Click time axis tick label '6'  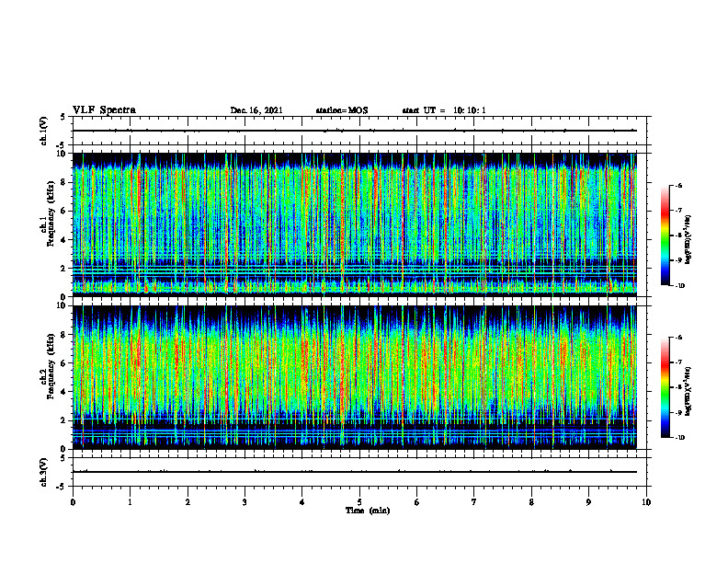point(417,502)
